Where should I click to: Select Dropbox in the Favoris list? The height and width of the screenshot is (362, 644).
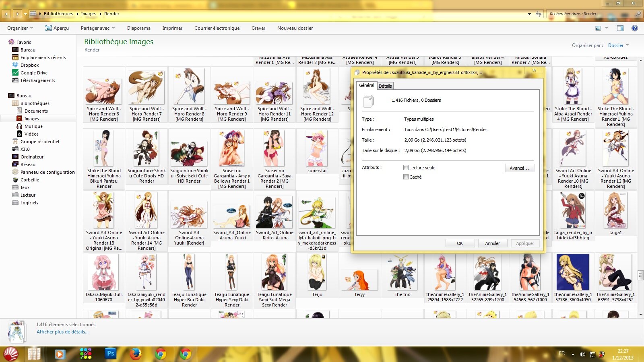coord(29,65)
